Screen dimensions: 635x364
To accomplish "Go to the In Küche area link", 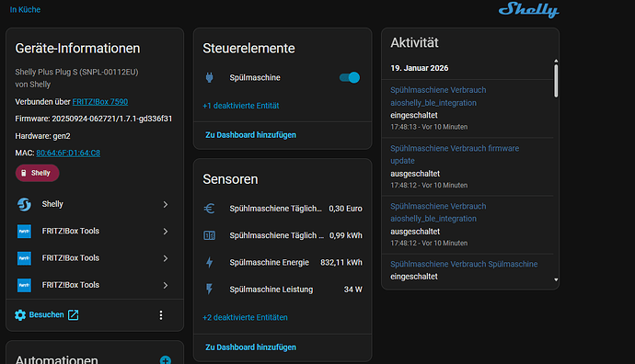I will click(25, 9).
